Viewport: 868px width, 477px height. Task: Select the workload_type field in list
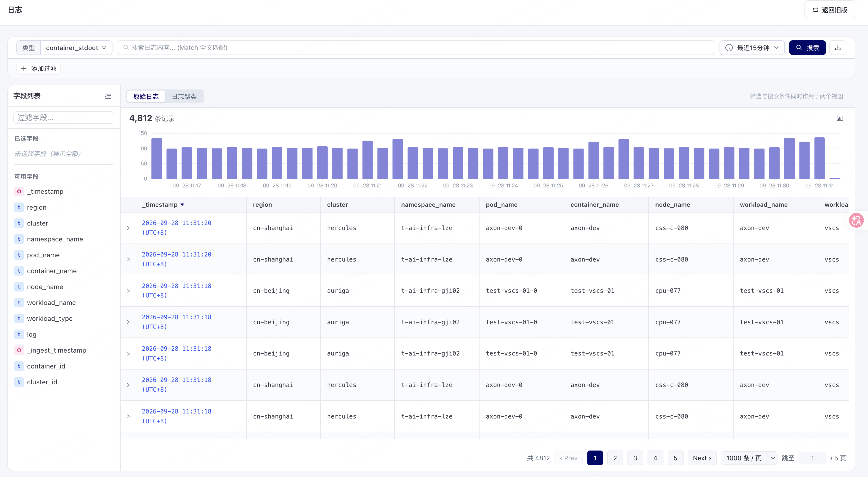click(x=50, y=318)
